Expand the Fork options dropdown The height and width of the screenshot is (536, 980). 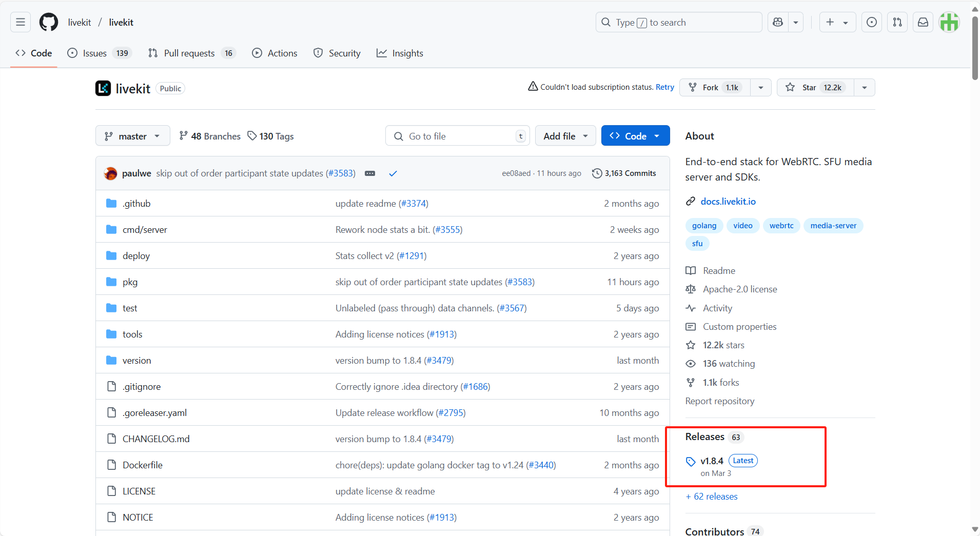click(761, 87)
